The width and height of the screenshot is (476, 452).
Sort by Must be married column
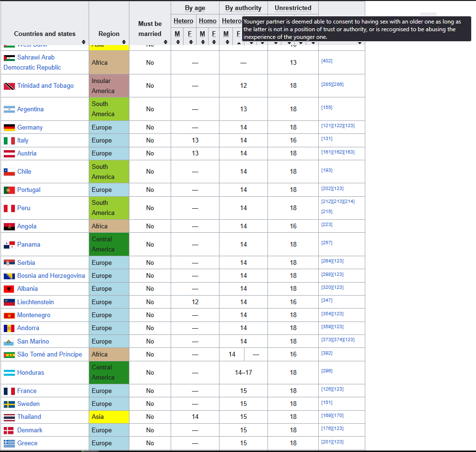(165, 42)
